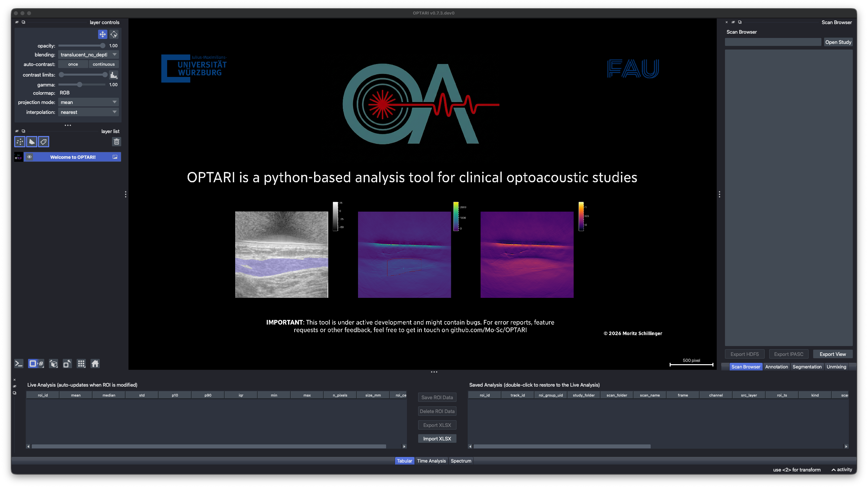Add a new points layer
Viewport: 868px width, 488px height.
click(x=20, y=142)
